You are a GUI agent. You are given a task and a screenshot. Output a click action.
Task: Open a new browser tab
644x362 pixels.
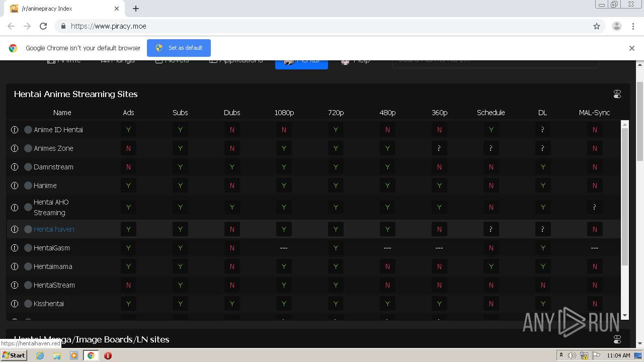click(136, 9)
